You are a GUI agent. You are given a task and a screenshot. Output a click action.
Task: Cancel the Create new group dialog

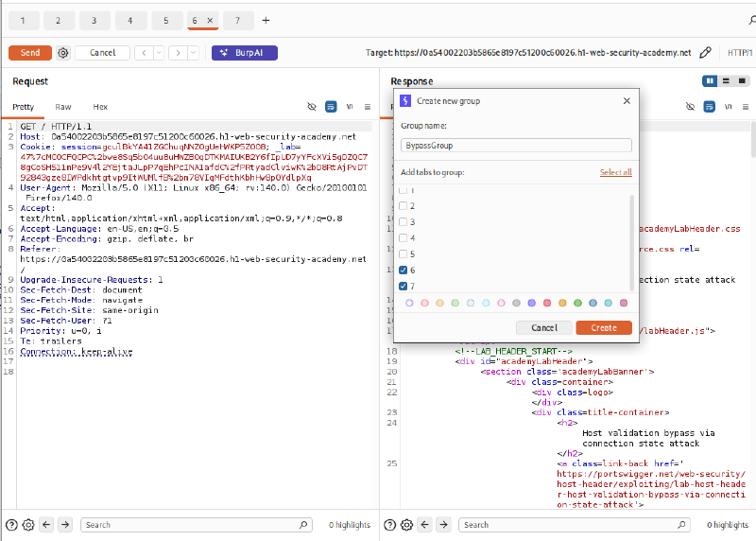[544, 327]
